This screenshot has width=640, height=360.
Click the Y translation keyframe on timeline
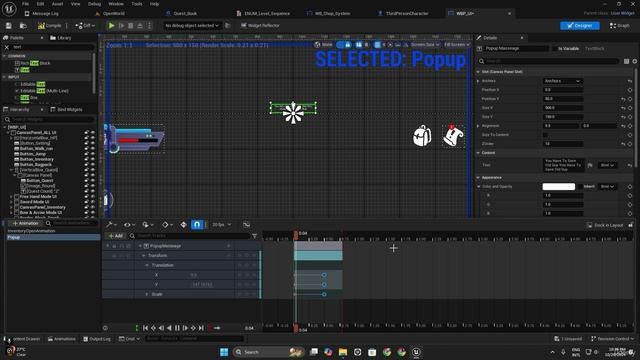[324, 284]
